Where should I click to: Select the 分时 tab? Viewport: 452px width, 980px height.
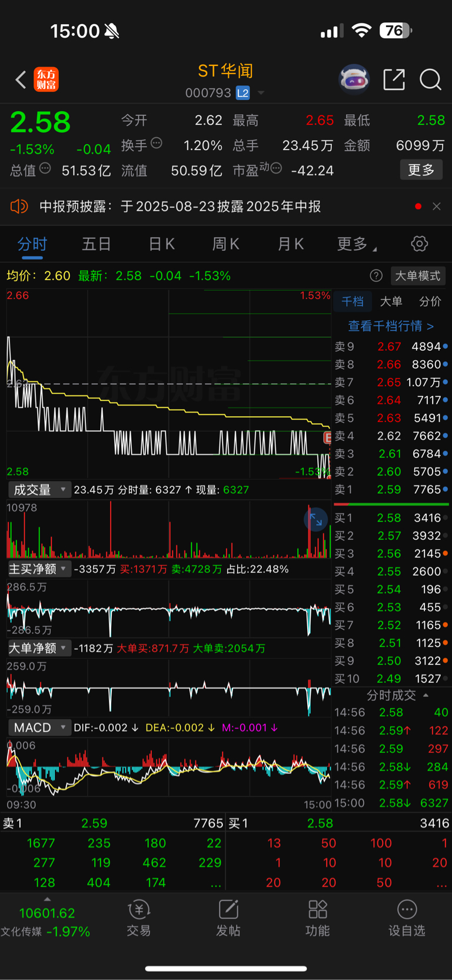click(32, 244)
